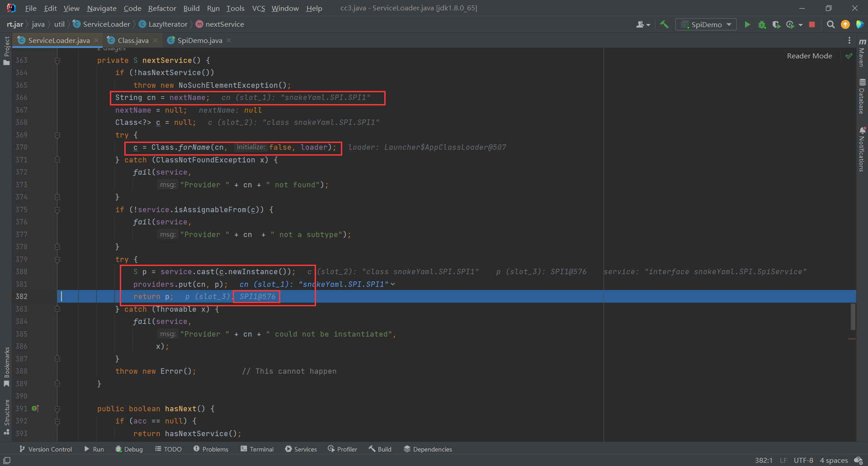The image size is (868, 466).
Task: Click the profiler run icon
Action: 790,24
